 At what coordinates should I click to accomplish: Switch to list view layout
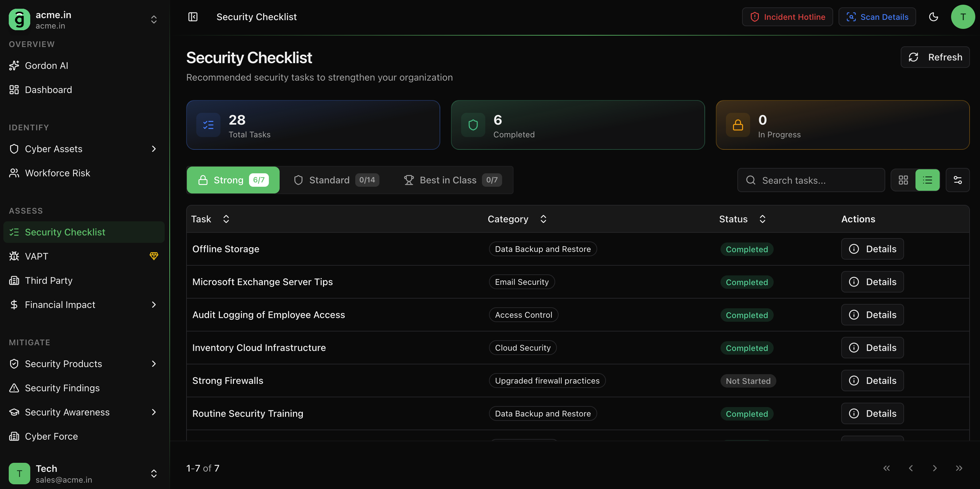click(927, 180)
